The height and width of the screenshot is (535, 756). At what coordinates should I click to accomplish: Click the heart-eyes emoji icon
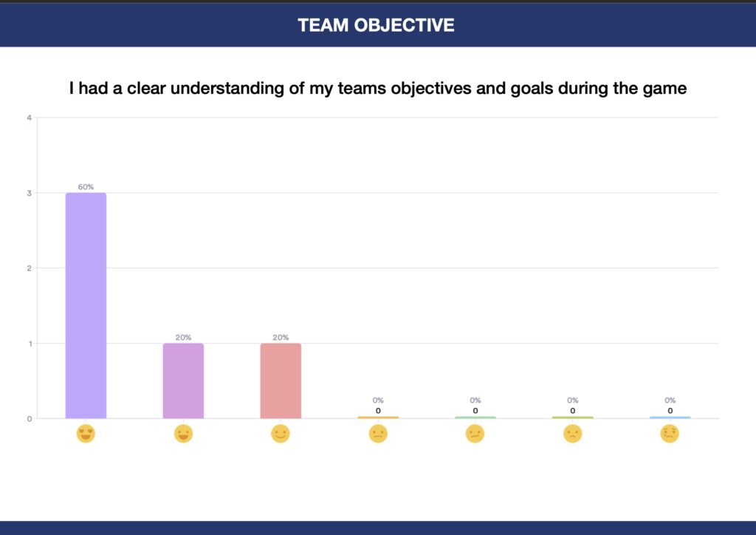pos(86,434)
